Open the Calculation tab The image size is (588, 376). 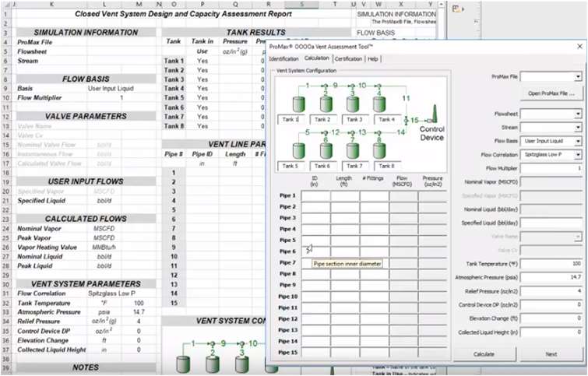tap(317, 58)
